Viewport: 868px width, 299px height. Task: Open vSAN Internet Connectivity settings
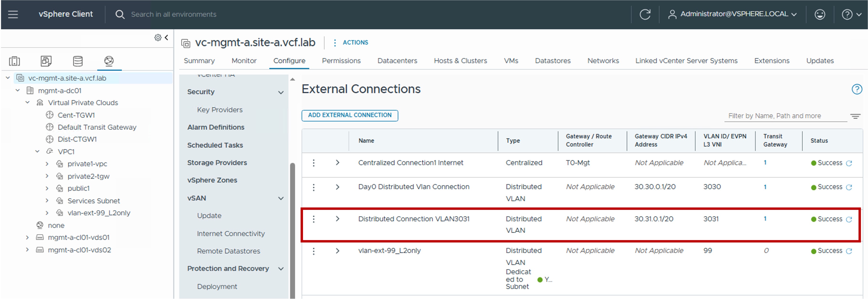click(231, 234)
